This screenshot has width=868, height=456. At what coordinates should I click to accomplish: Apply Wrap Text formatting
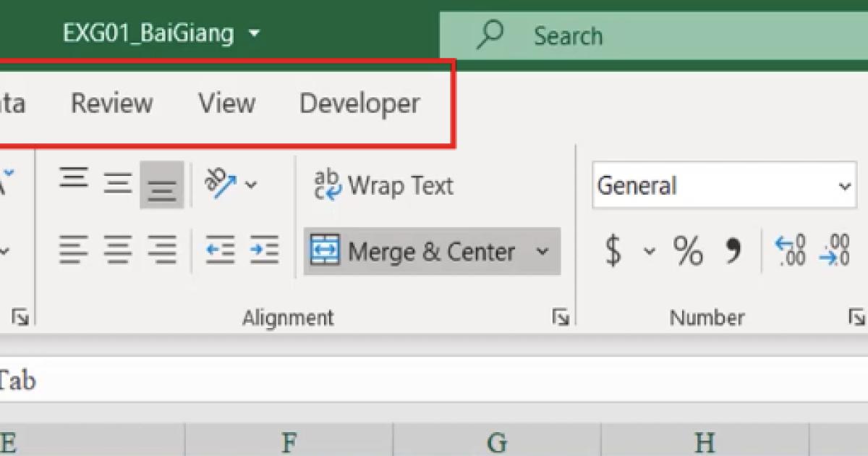coord(383,185)
